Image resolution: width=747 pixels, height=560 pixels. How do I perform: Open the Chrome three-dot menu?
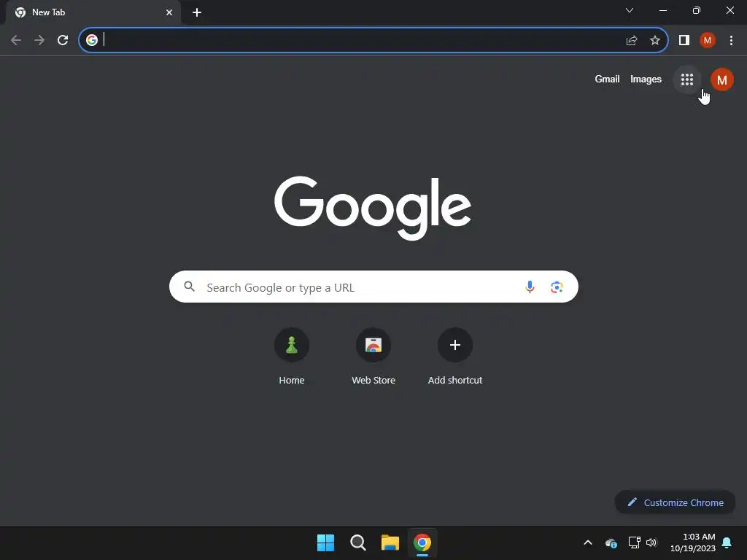coord(731,41)
